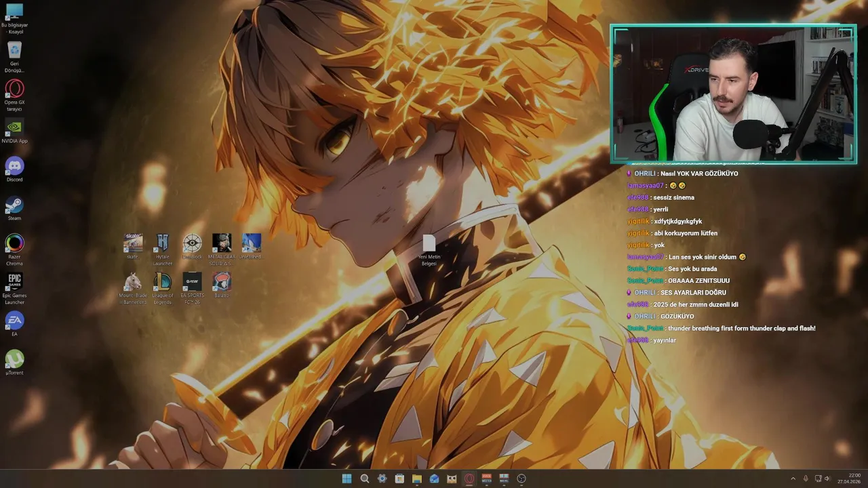The image size is (868, 488).
Task: Launch the Opera GX tarayıcı desktop shortcut
Action: (14, 96)
